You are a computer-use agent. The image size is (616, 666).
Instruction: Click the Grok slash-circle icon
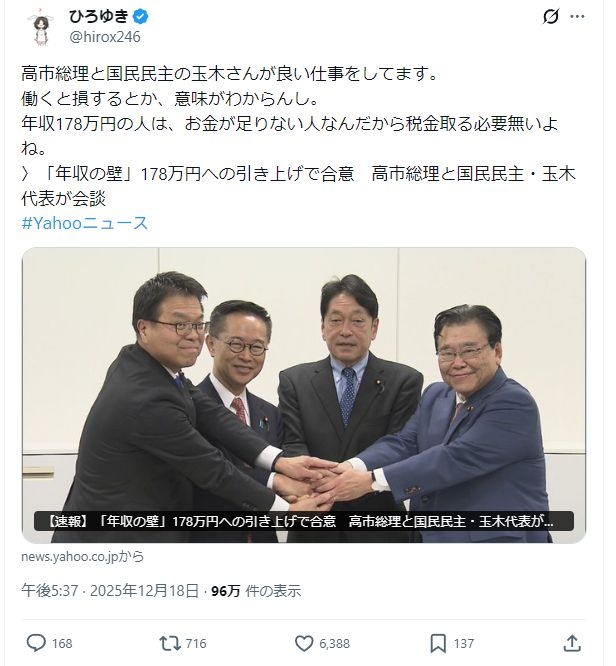551,17
